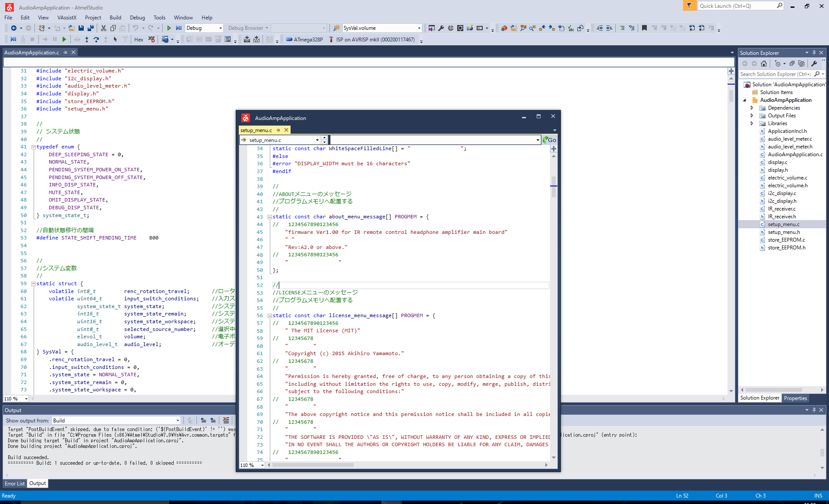Viewport: 829px width, 504px height.
Task: Comment out selected lines icon
Action: pos(622,28)
